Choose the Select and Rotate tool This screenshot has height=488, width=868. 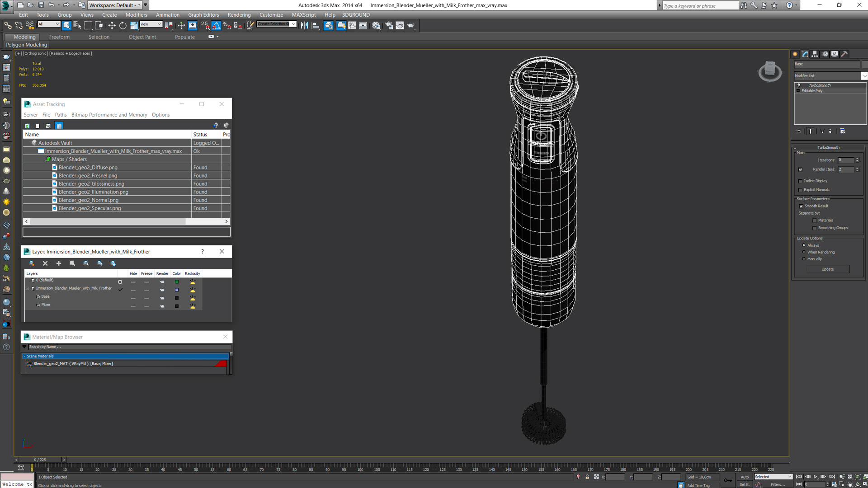tap(123, 25)
